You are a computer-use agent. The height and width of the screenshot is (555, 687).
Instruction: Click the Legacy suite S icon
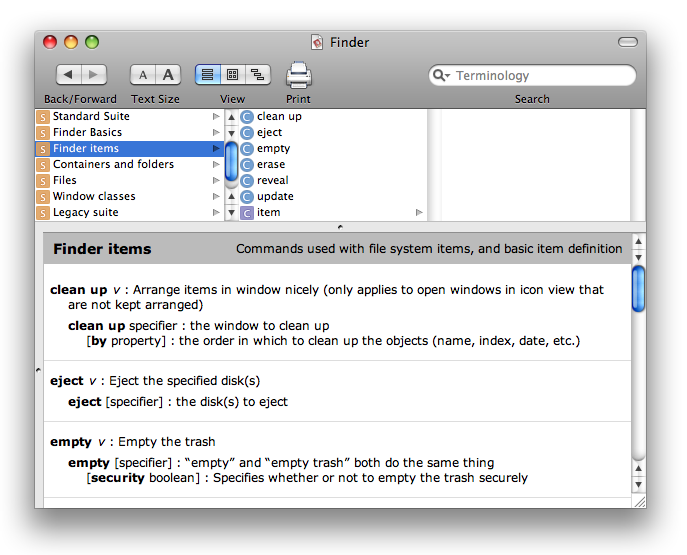pos(42,213)
